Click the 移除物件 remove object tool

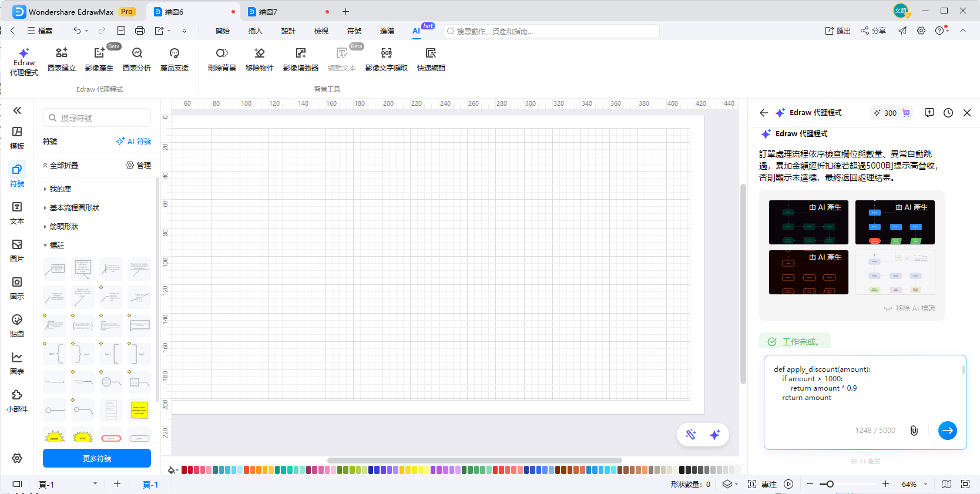pyautogui.click(x=259, y=59)
